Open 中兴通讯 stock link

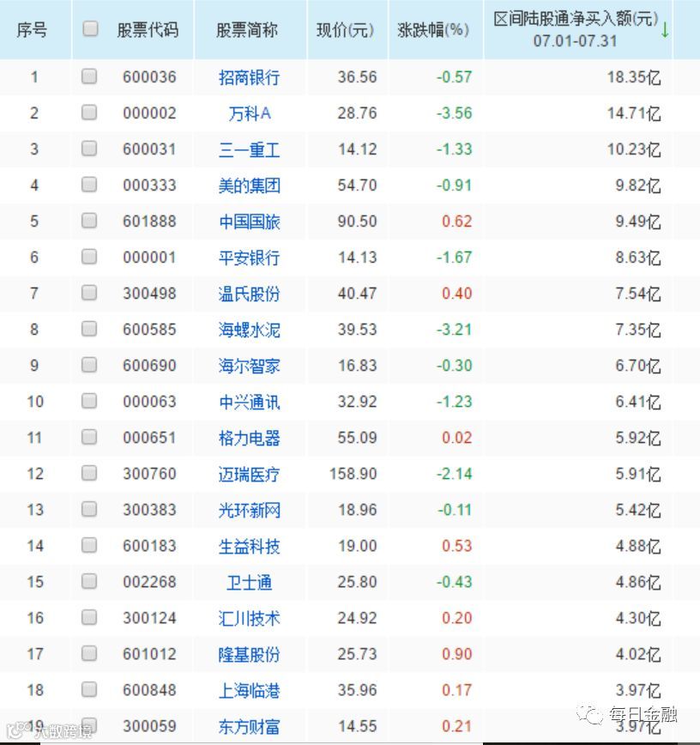point(250,402)
